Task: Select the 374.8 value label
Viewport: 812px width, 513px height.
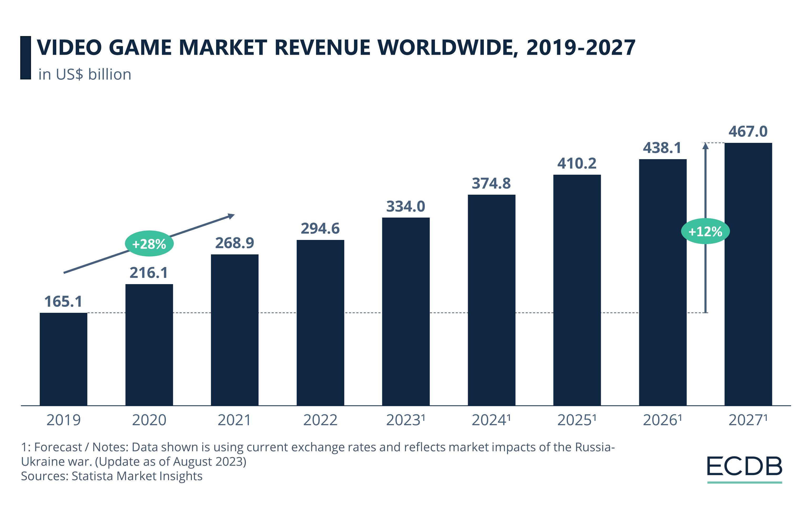Action: pyautogui.click(x=491, y=183)
